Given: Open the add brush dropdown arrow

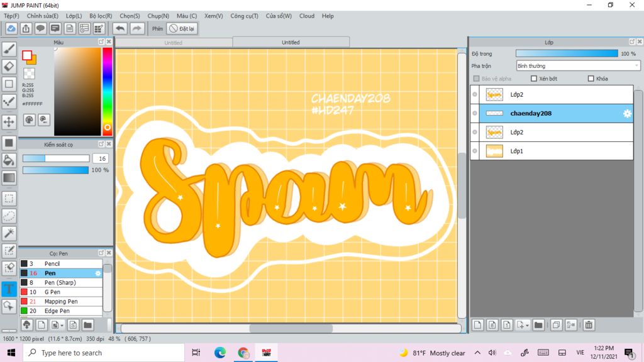Looking at the screenshot, I should click(x=62, y=326).
